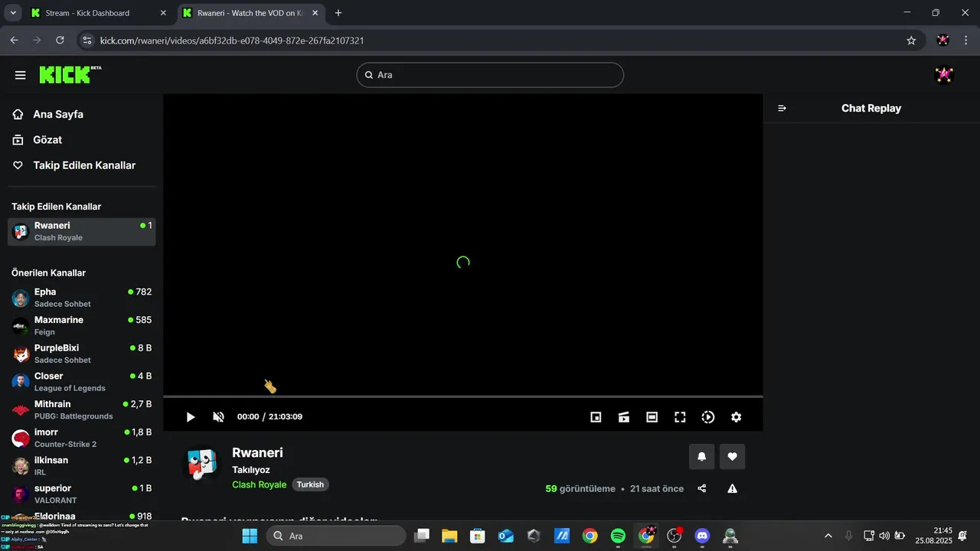Open the user profile avatar in Kick header
The width and height of the screenshot is (980, 551).
coord(943,75)
